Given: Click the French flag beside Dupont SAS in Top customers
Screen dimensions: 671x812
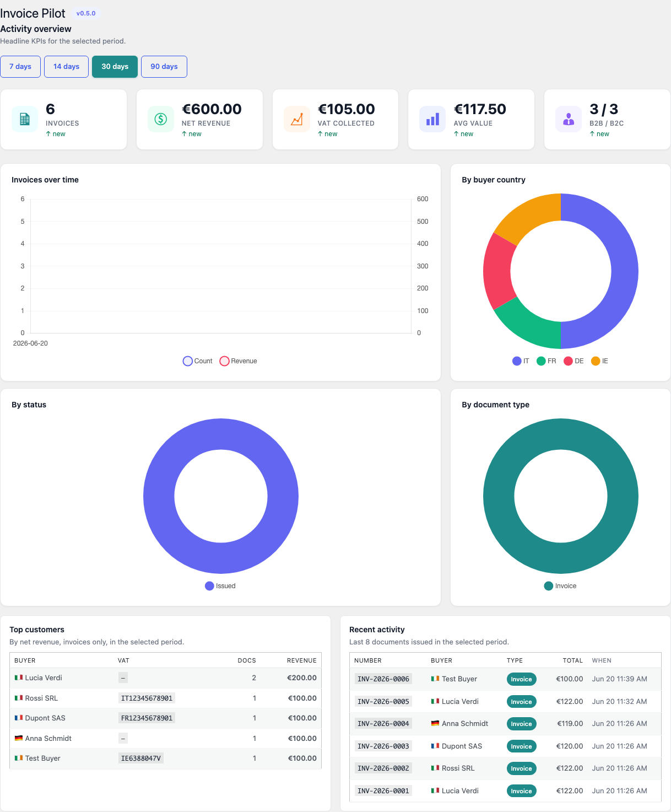Looking at the screenshot, I should tap(19, 718).
